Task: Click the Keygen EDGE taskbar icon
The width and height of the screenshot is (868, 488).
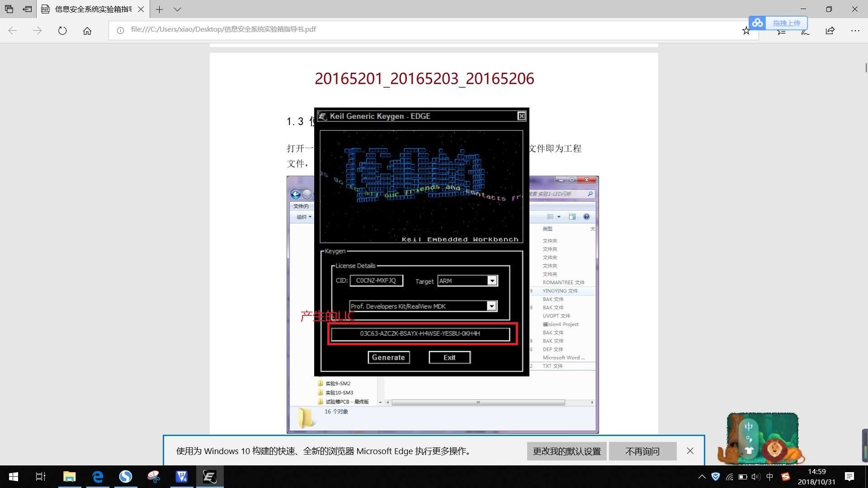Action: point(210,477)
